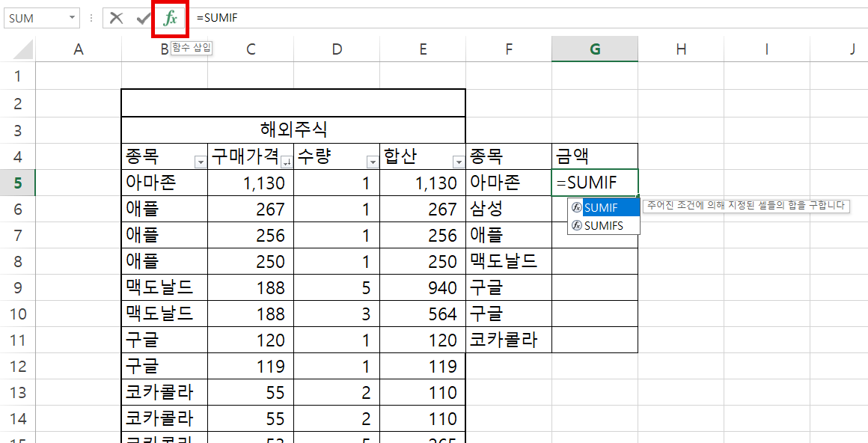This screenshot has height=443, width=868.
Task: Click the 금액 header cell
Action: pos(595,156)
